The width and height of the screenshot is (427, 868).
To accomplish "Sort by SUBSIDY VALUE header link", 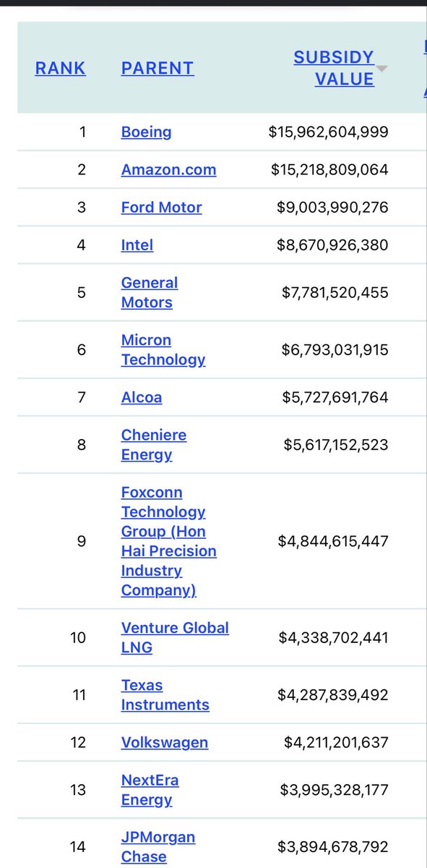I will click(335, 68).
